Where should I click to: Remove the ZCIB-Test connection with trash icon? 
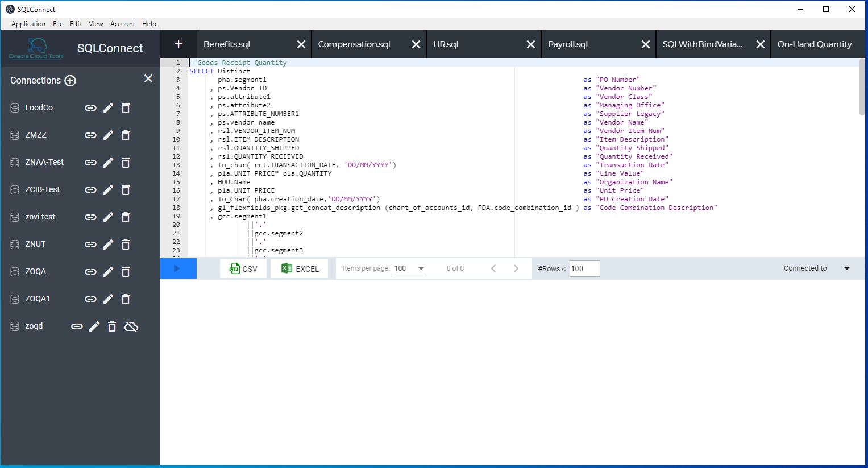tap(126, 190)
